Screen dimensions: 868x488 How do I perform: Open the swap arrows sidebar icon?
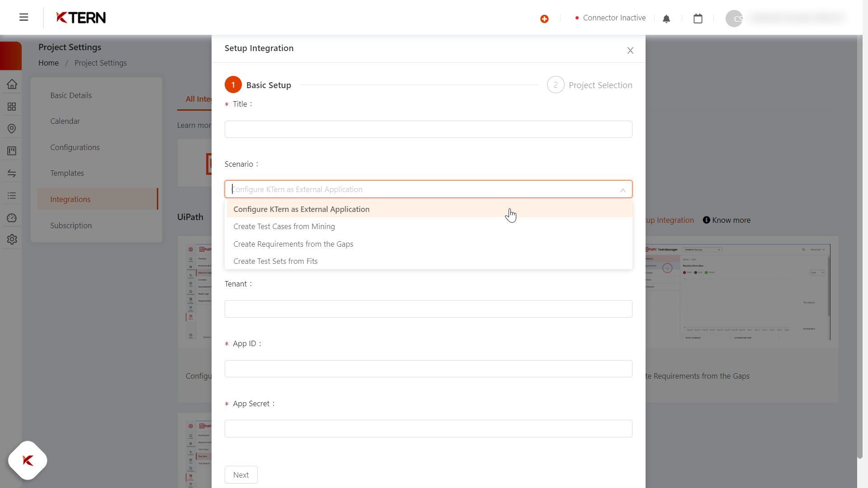click(x=12, y=173)
